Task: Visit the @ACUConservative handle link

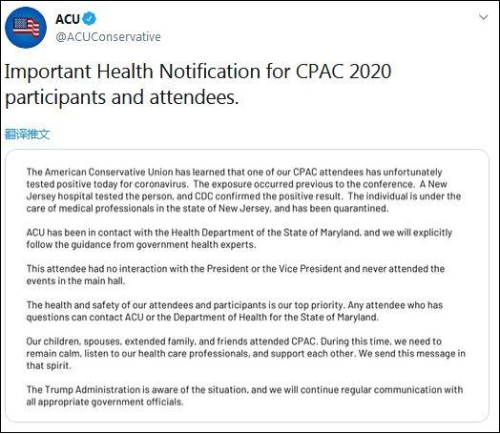Action: pyautogui.click(x=108, y=37)
